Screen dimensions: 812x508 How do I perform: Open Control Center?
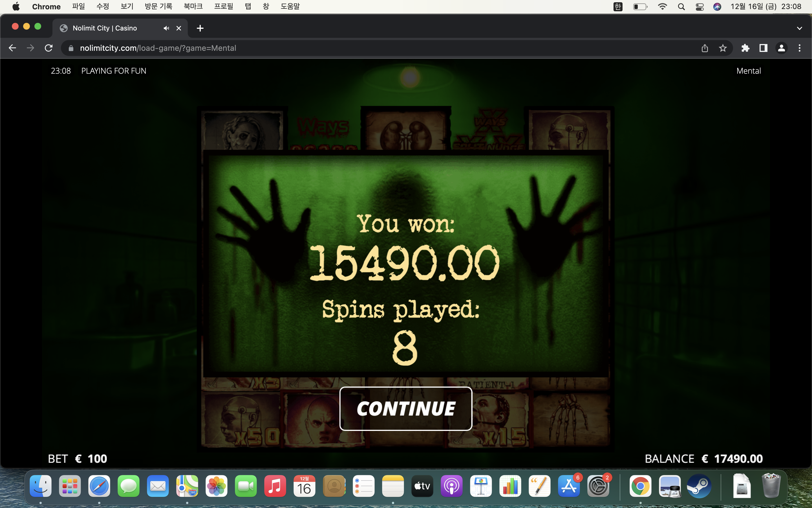[700, 6]
